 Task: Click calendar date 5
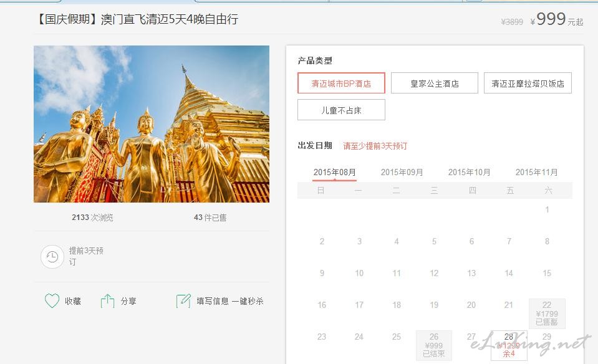tap(434, 241)
